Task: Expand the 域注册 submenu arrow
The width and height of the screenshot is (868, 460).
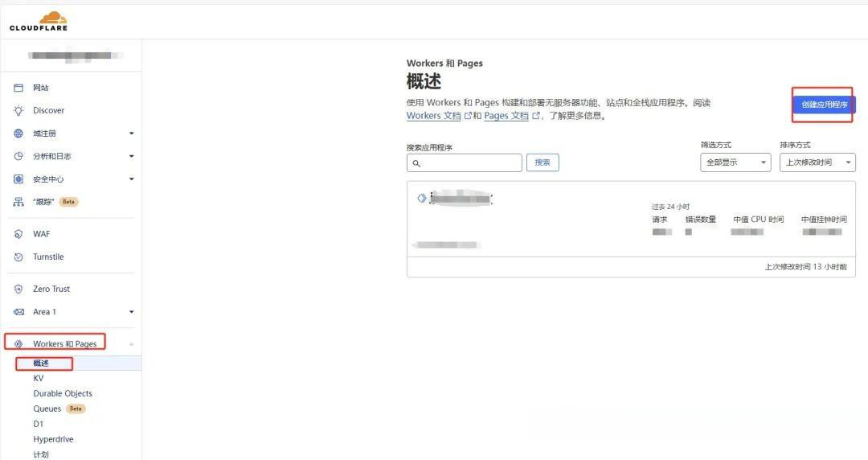Action: 131,133
